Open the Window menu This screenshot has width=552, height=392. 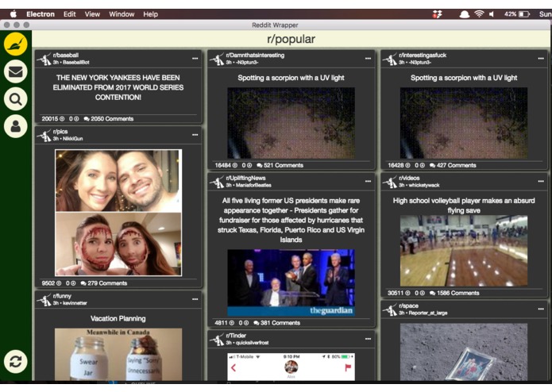(x=122, y=14)
